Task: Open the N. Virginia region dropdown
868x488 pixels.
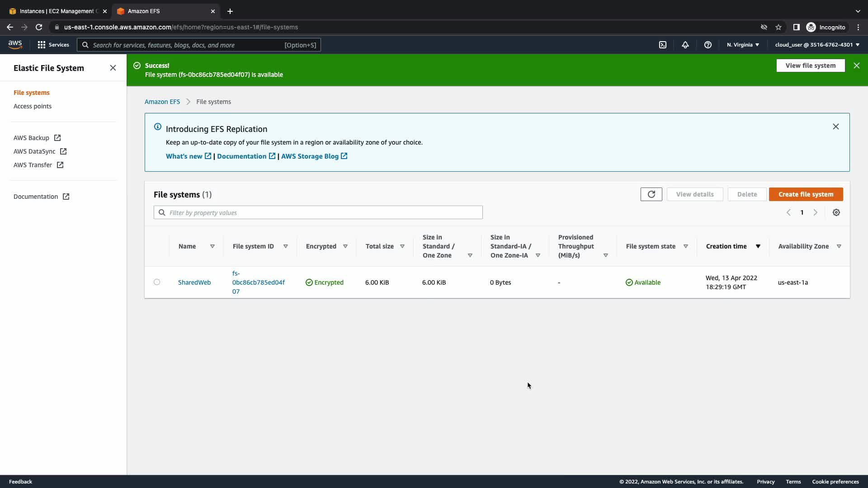Action: click(743, 45)
